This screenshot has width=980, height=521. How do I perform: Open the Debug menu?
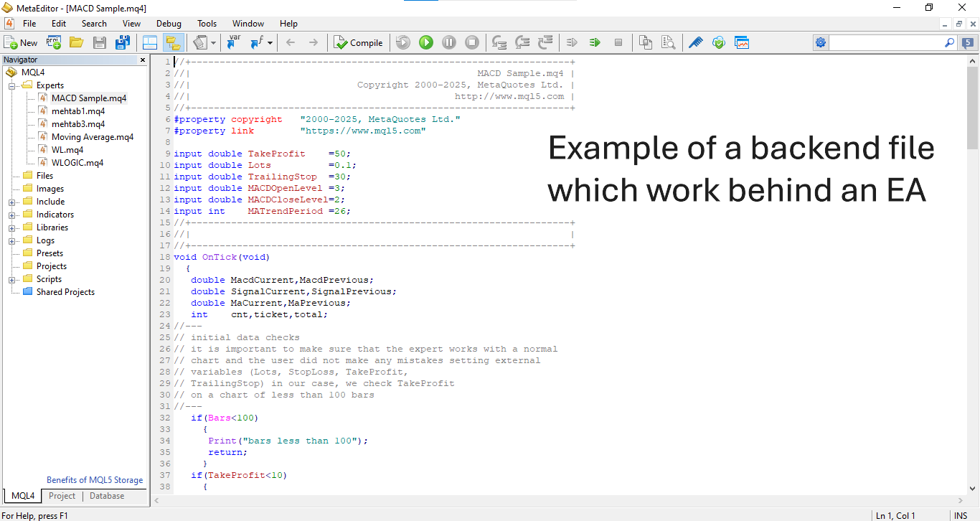(x=169, y=24)
